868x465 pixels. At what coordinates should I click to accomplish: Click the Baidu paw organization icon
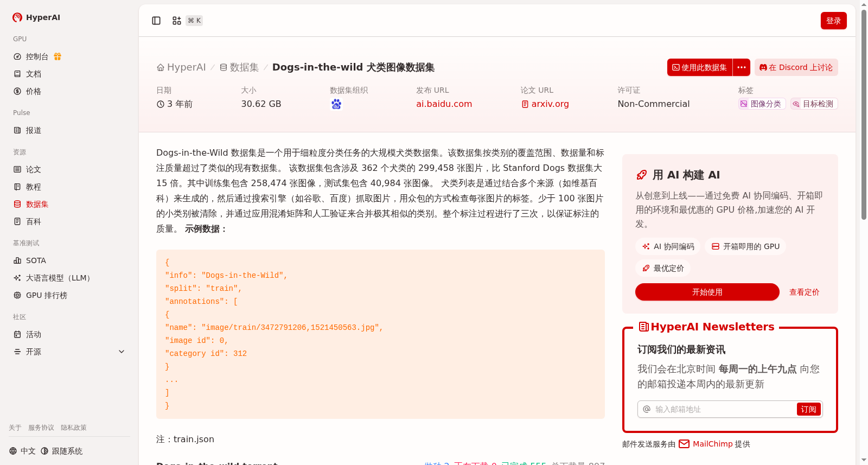tap(336, 104)
